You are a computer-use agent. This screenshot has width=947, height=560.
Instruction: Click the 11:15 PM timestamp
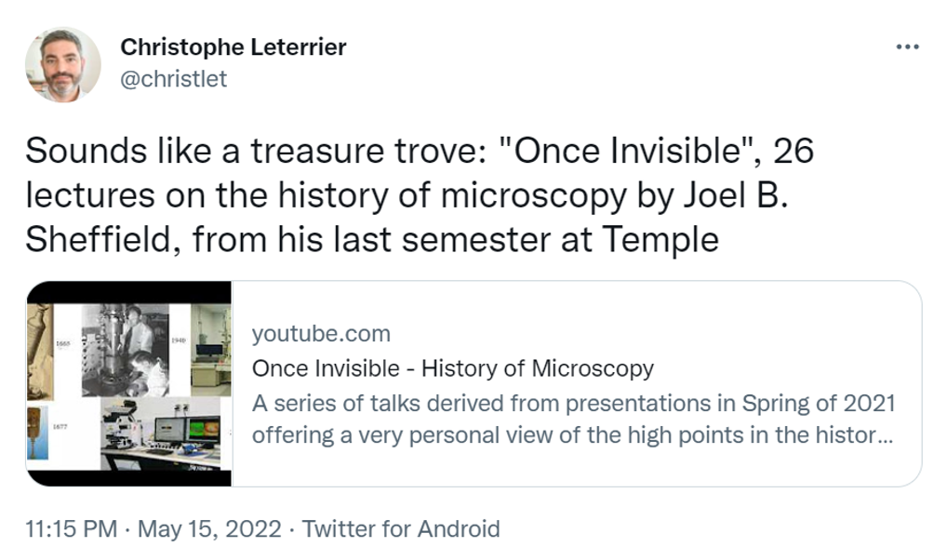71,529
